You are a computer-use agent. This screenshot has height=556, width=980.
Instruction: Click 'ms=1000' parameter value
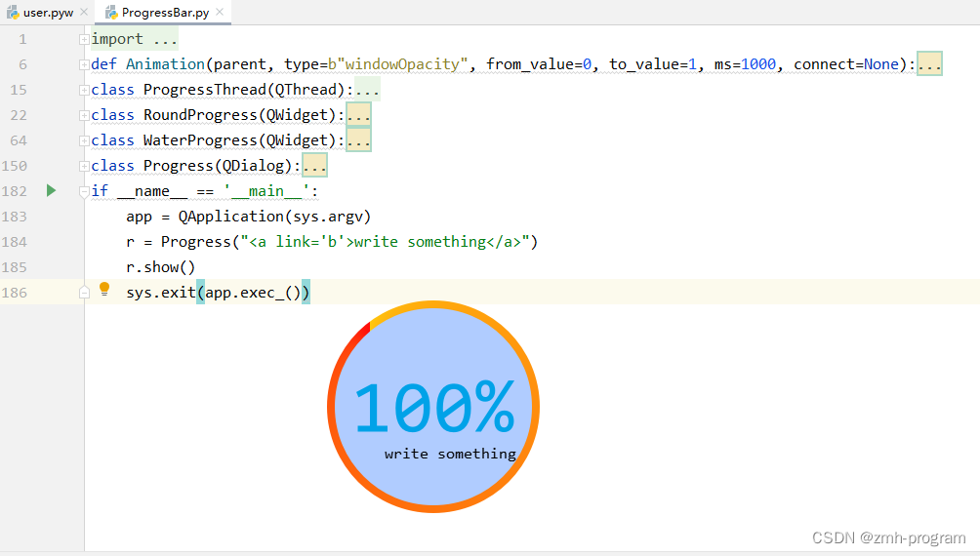tap(745, 63)
